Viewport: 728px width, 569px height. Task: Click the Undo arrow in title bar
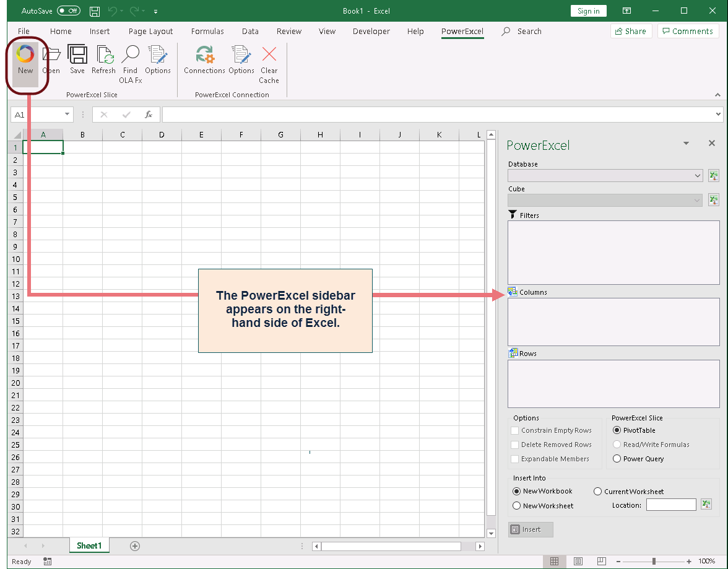click(112, 11)
